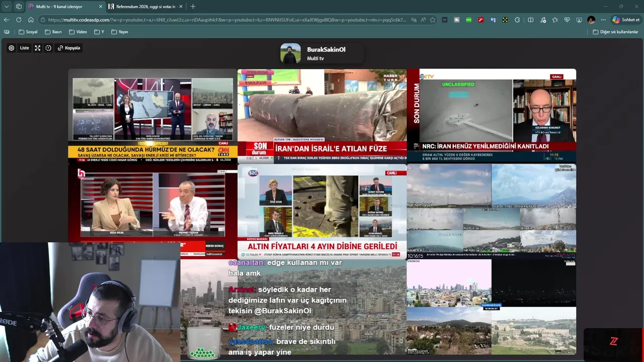644x362 pixels.
Task: Open Multi tv settings gear
Action: click(11, 48)
